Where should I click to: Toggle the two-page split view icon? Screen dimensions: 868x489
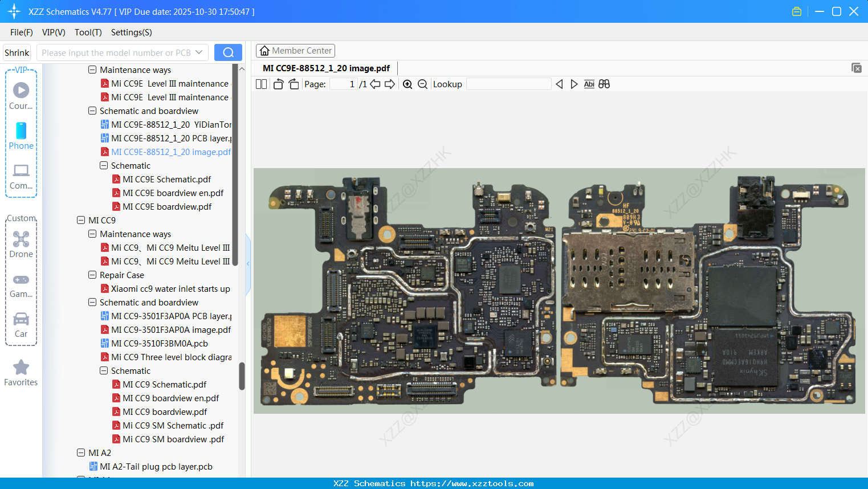[261, 84]
